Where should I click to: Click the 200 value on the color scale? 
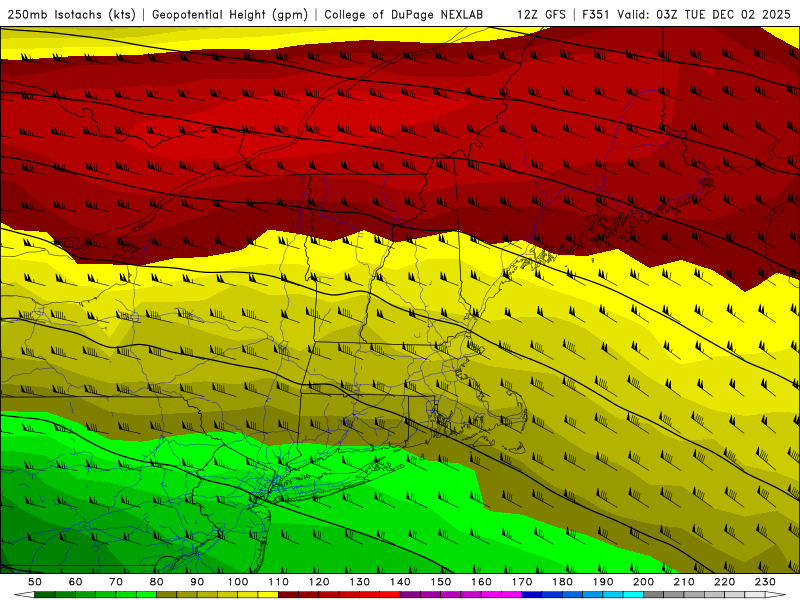644,582
